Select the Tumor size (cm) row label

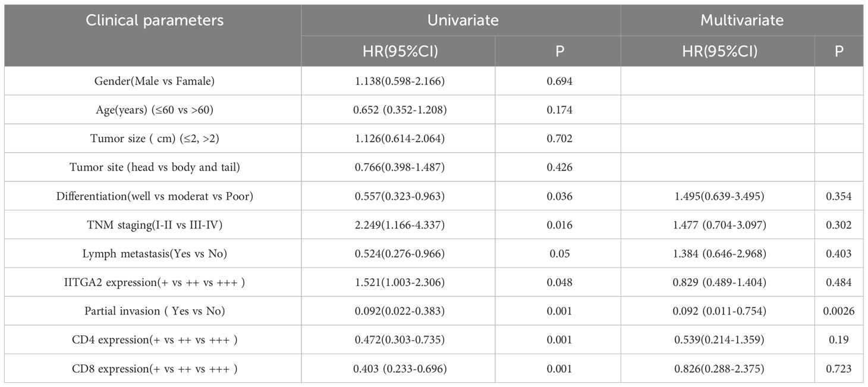coord(153,139)
